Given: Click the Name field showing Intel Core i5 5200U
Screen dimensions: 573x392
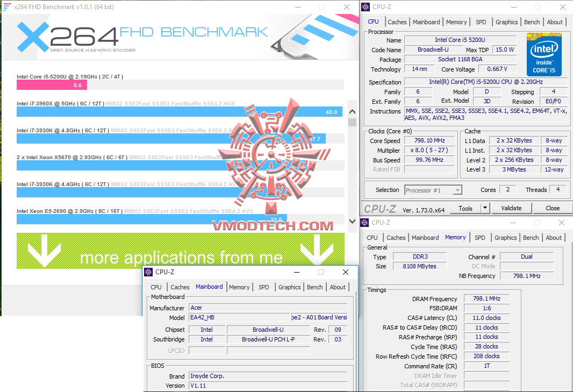Looking at the screenshot, I should click(x=460, y=40).
